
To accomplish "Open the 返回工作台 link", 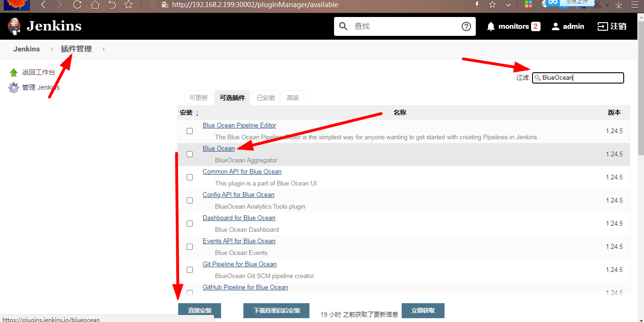I will click(39, 73).
